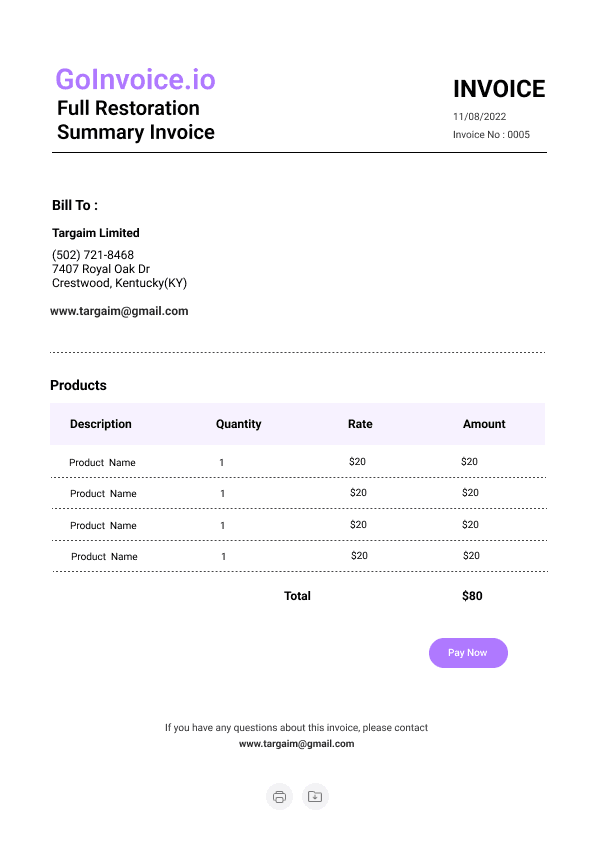Click the download folder icon

(x=315, y=796)
